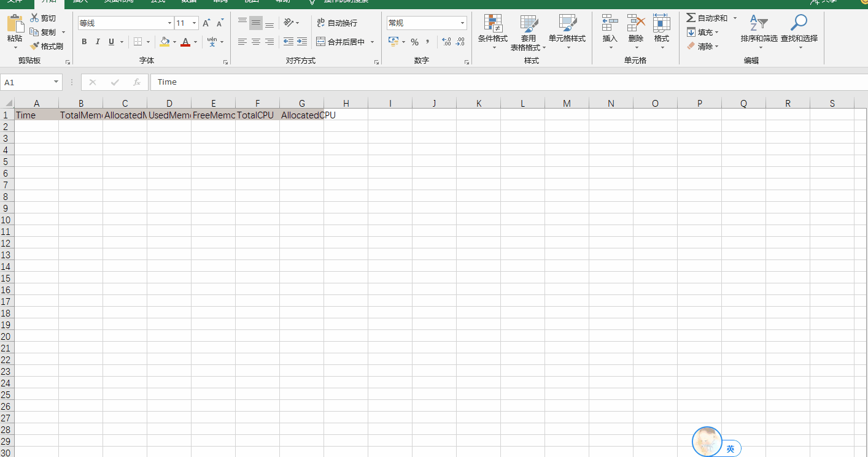Click the Cut (剪切) scissors icon
This screenshot has height=457, width=868.
tap(34, 18)
